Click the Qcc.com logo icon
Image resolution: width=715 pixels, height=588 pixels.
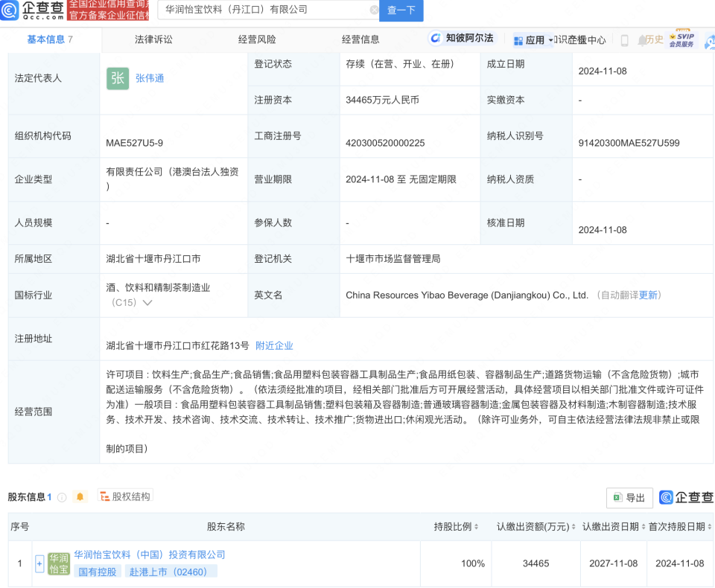pos(9,10)
